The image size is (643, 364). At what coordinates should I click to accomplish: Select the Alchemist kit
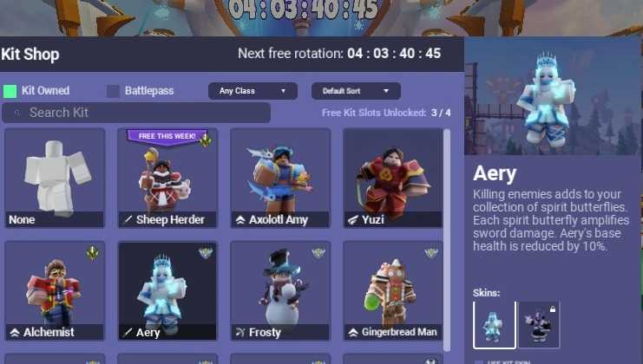[55, 290]
